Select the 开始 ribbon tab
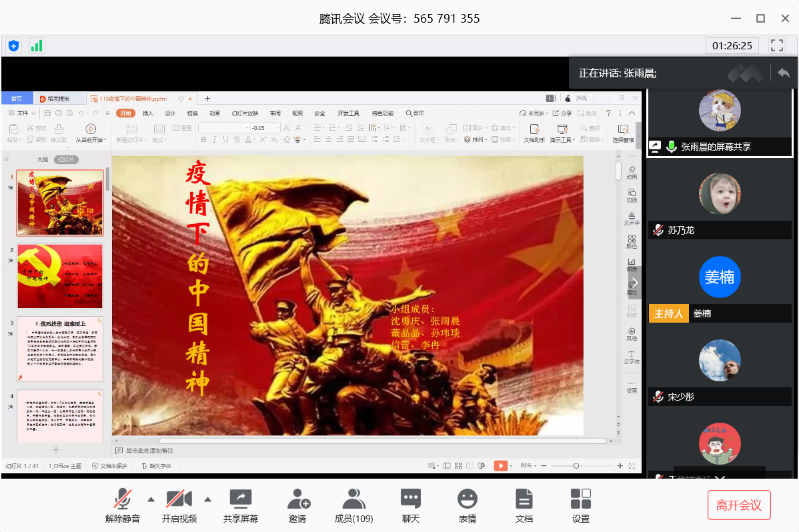Screen dimensions: 799x532 [x=125, y=113]
